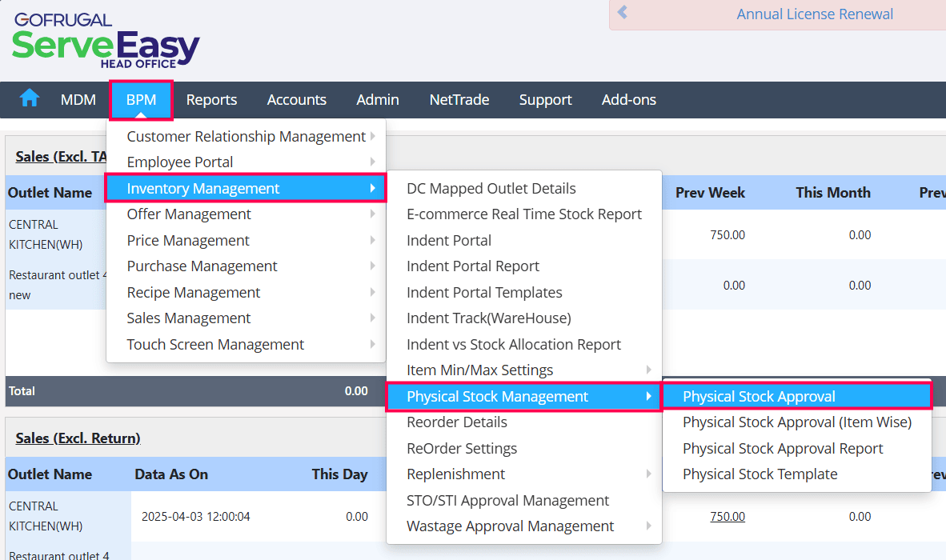Image resolution: width=946 pixels, height=560 pixels.
Task: Select Physical Stock Approval (Item Wise)
Action: coord(796,422)
